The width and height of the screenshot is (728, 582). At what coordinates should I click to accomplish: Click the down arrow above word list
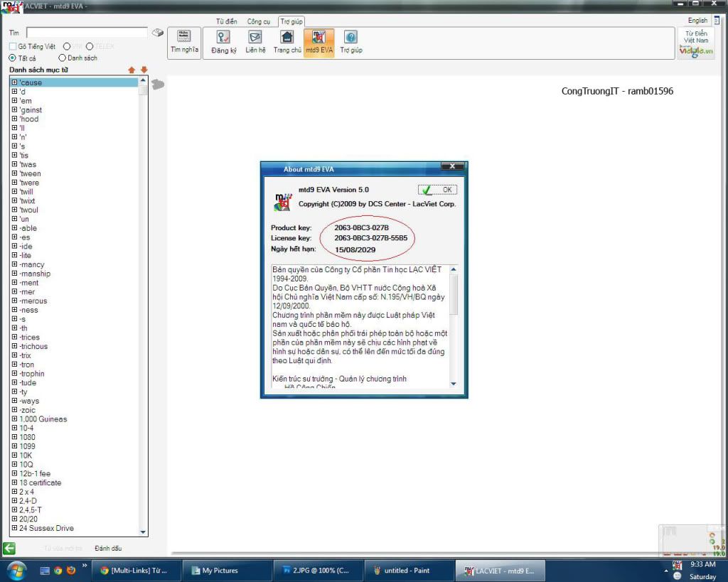coord(144,70)
